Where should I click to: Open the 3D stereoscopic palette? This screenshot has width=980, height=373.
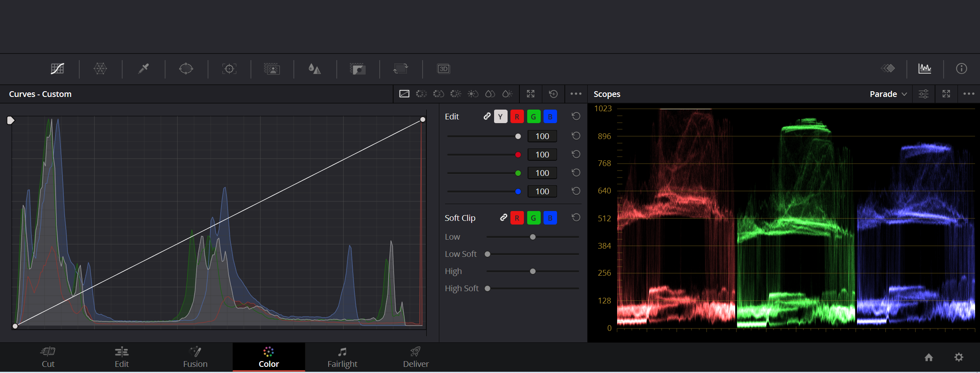[443, 69]
